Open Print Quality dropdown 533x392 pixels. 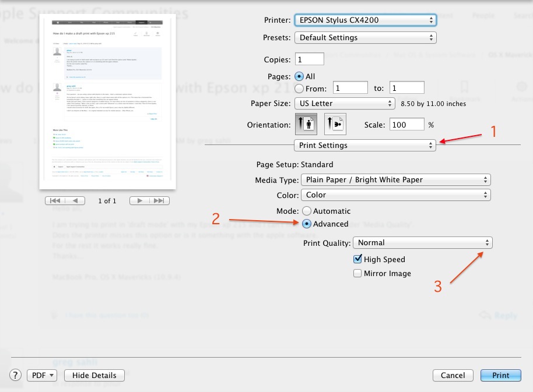423,243
